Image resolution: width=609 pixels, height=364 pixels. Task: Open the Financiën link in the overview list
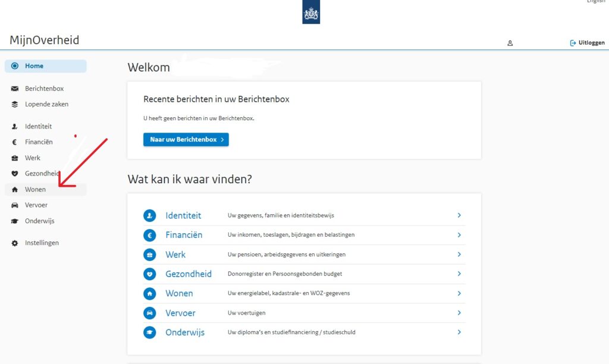184,235
